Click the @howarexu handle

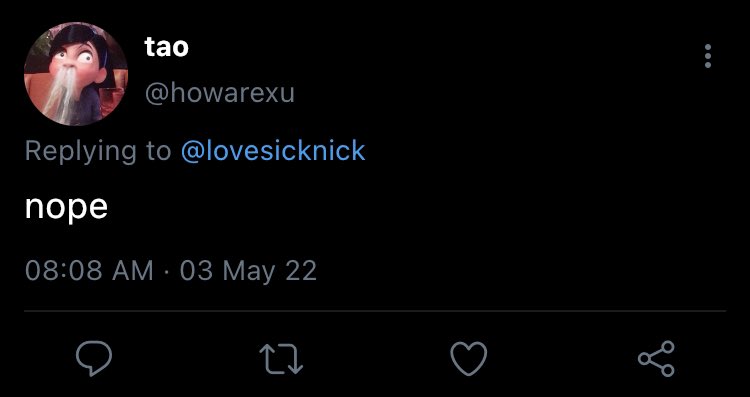220,93
